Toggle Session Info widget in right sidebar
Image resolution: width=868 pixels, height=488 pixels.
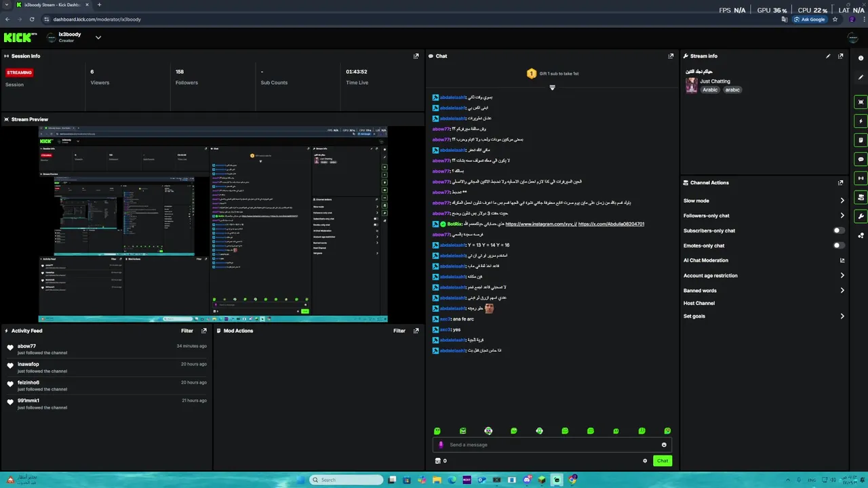tap(861, 178)
